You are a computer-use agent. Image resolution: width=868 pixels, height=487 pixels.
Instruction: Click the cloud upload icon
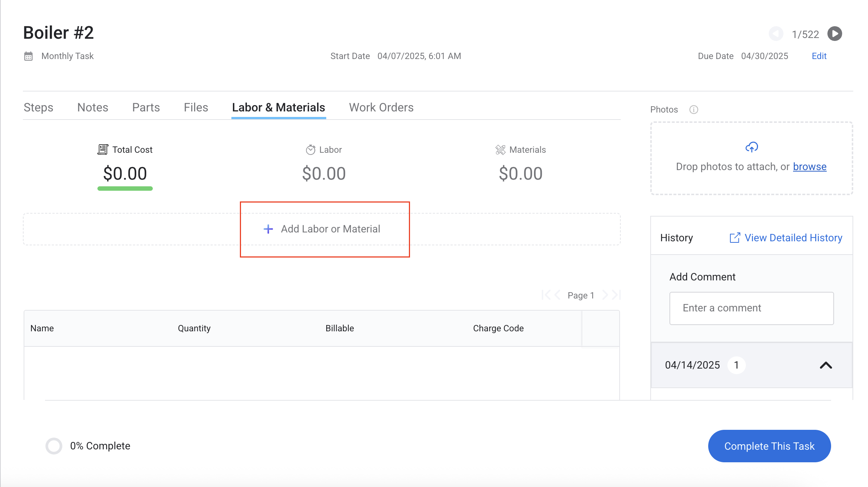tap(752, 147)
